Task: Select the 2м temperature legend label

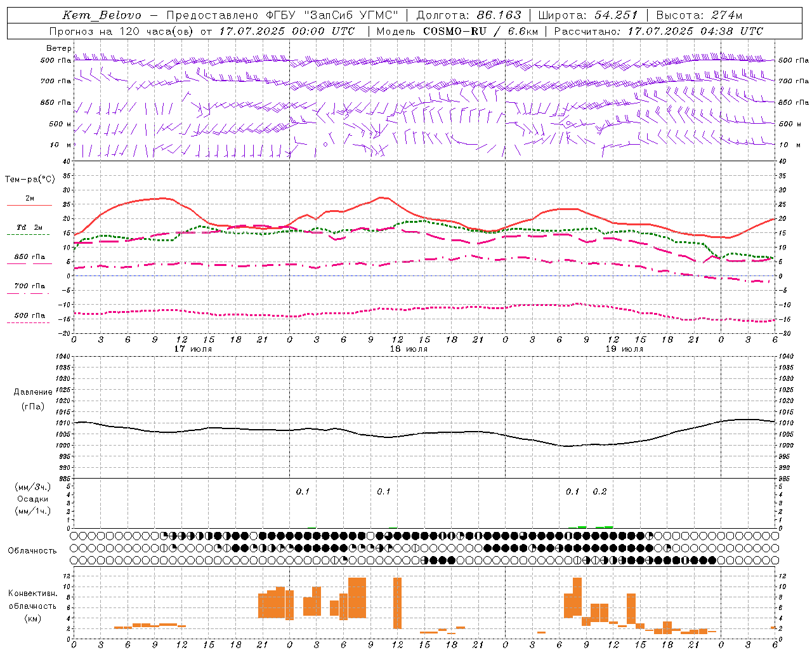Action: click(x=30, y=199)
